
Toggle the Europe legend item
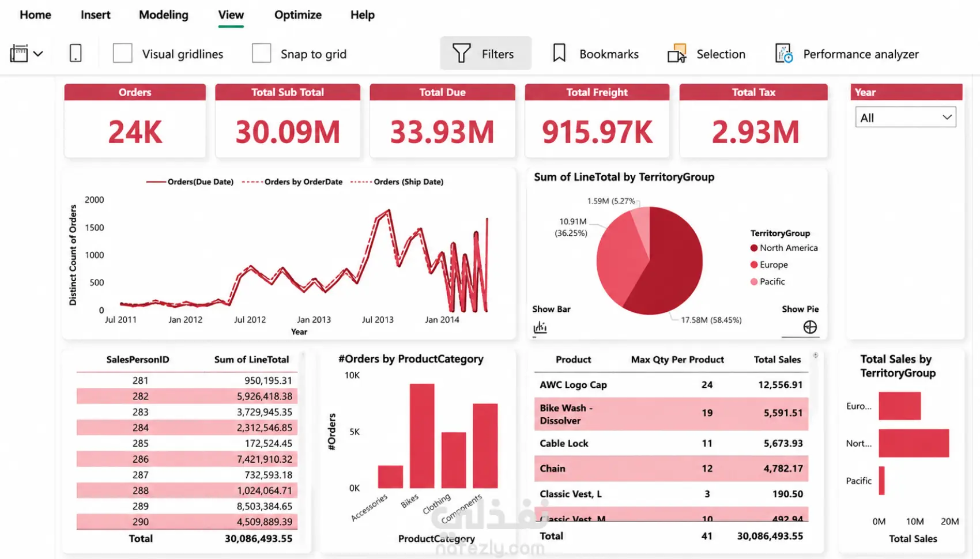[769, 265]
